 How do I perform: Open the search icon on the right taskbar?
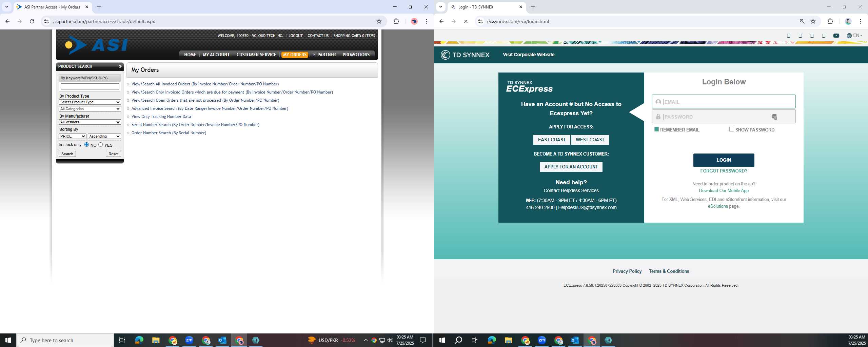[x=458, y=340]
